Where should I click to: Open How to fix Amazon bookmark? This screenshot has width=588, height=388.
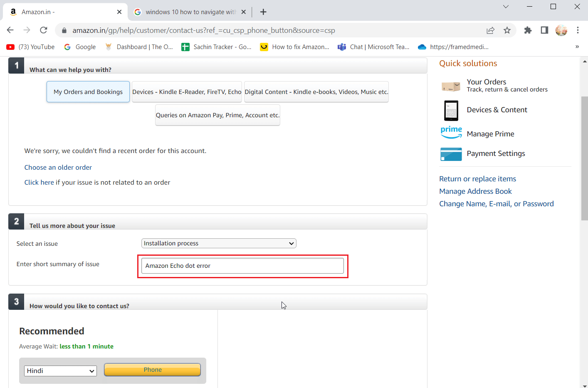pos(294,47)
